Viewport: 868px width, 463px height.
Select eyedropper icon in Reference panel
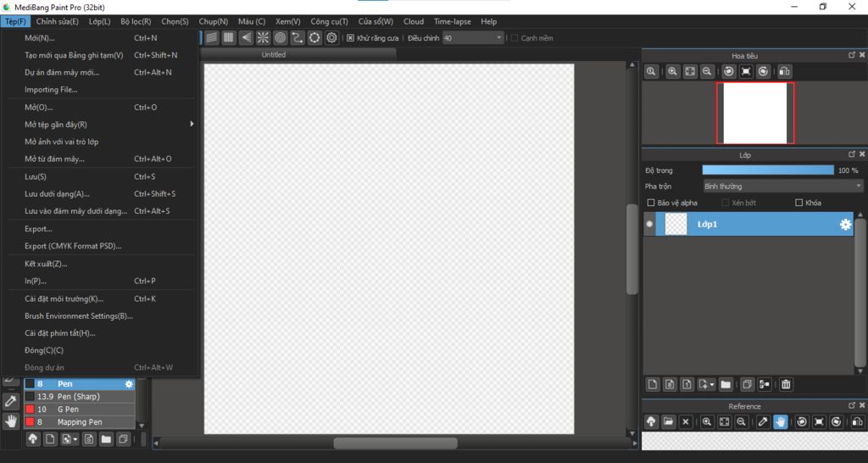[763, 422]
